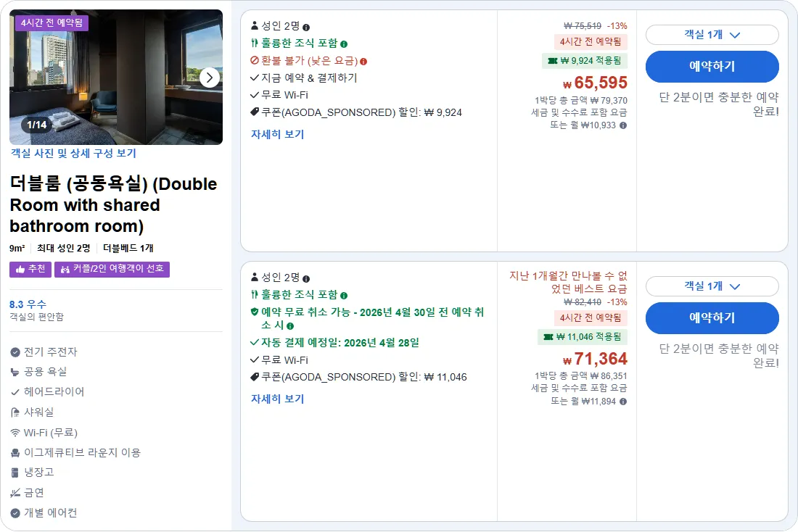Click the 커플/2인 여행객이 선호 badge
The height and width of the screenshot is (532, 798).
112,269
